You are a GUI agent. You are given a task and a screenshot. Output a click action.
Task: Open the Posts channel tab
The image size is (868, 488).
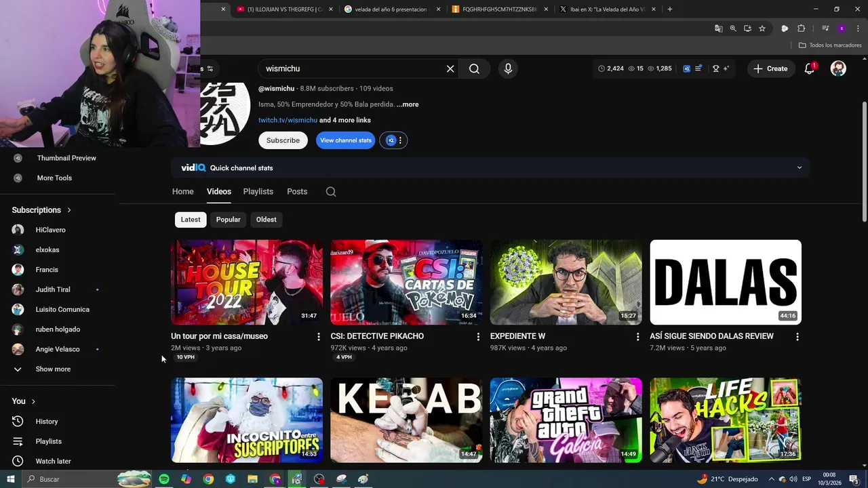(297, 192)
